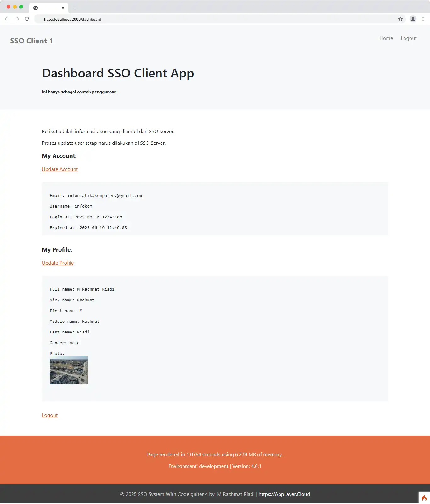The image size is (430, 504).
Task: Click the Environment: development version text
Action: point(215,466)
